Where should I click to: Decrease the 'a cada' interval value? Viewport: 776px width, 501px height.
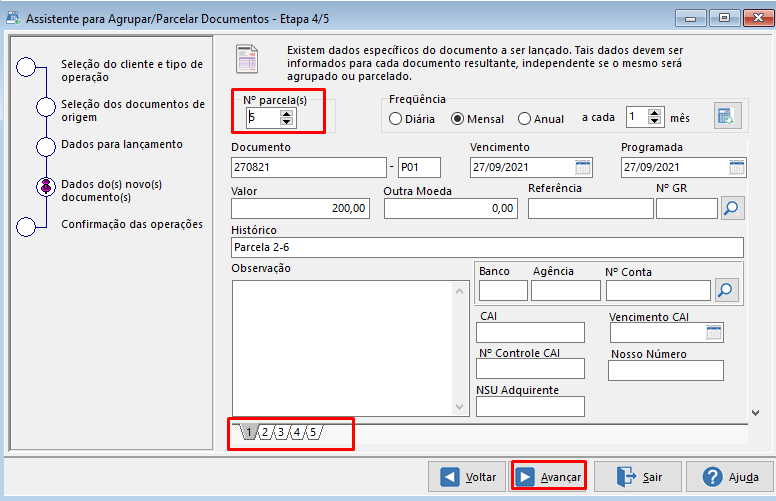click(654, 121)
